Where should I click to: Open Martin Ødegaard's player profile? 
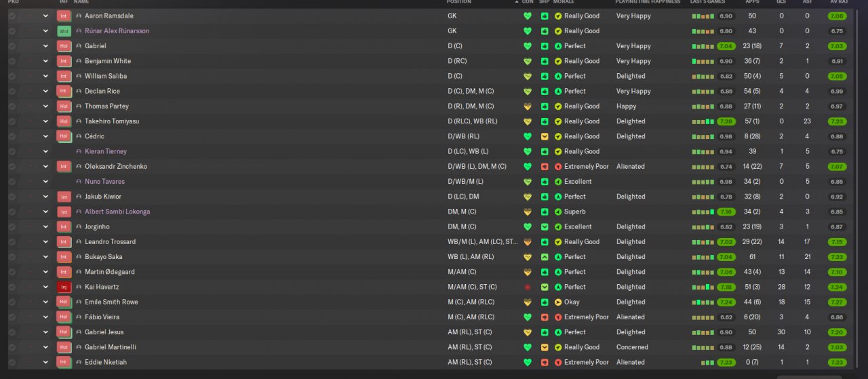[110, 272]
